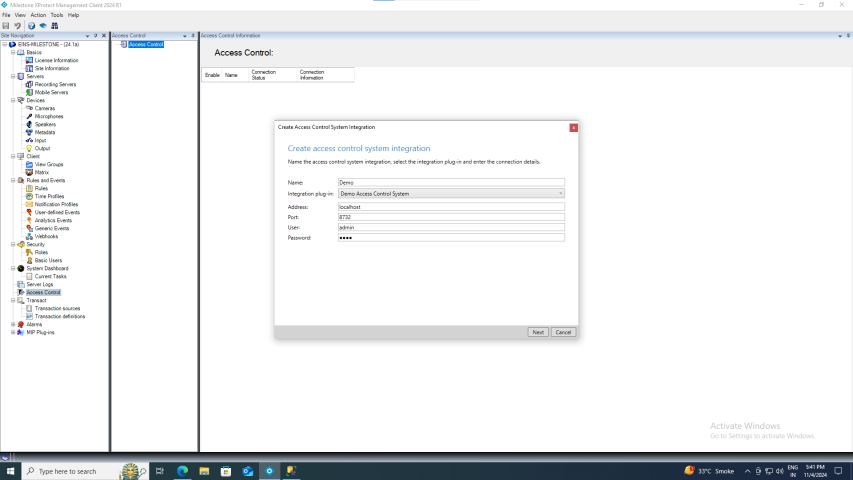Image resolution: width=853 pixels, height=480 pixels.
Task: Expand the Alarms tree node
Action: (13, 324)
